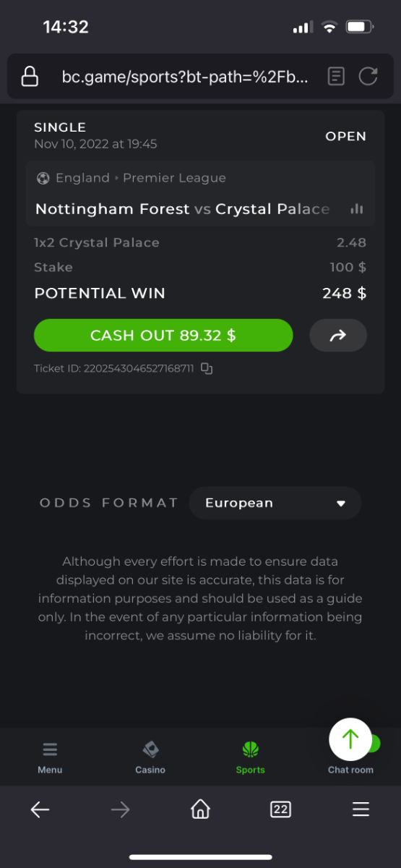This screenshot has height=868, width=401.
Task: Reload the page with the refresh icon
Action: (368, 76)
